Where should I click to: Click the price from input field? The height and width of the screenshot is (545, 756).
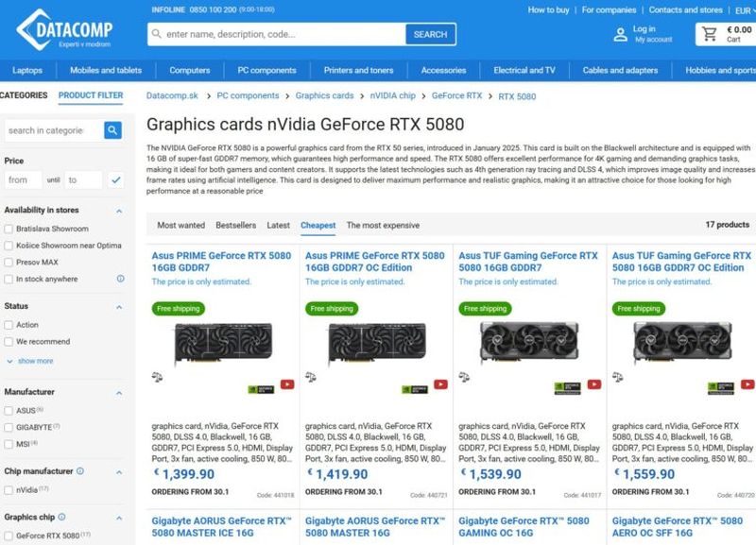(x=23, y=179)
